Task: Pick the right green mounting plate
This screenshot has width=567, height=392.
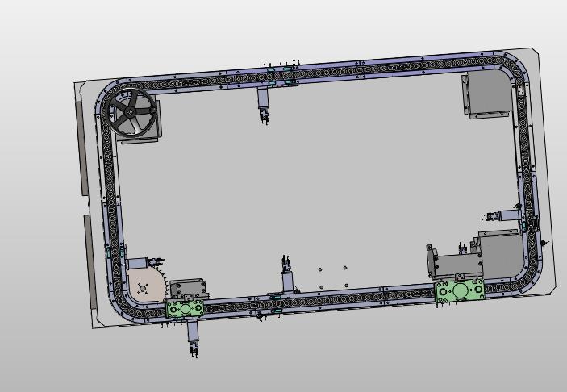Action: click(460, 290)
